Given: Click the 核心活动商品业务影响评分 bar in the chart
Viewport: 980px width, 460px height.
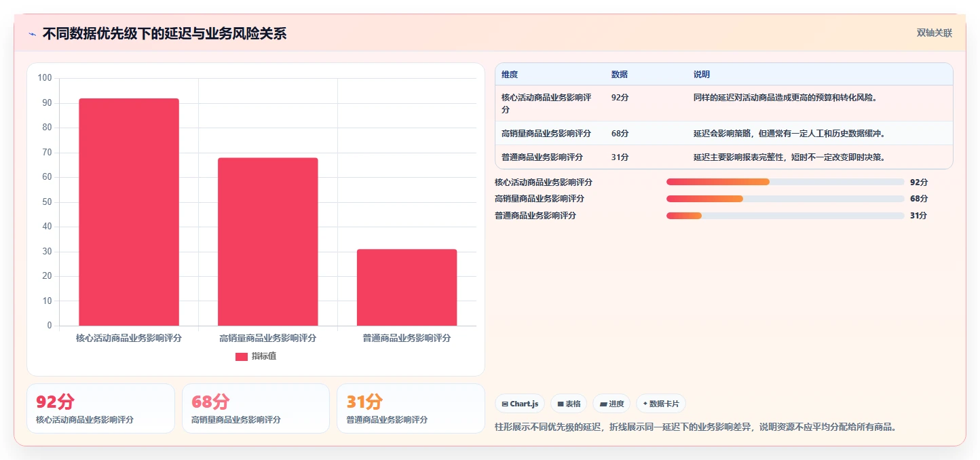Looking at the screenshot, I should pos(129,212).
